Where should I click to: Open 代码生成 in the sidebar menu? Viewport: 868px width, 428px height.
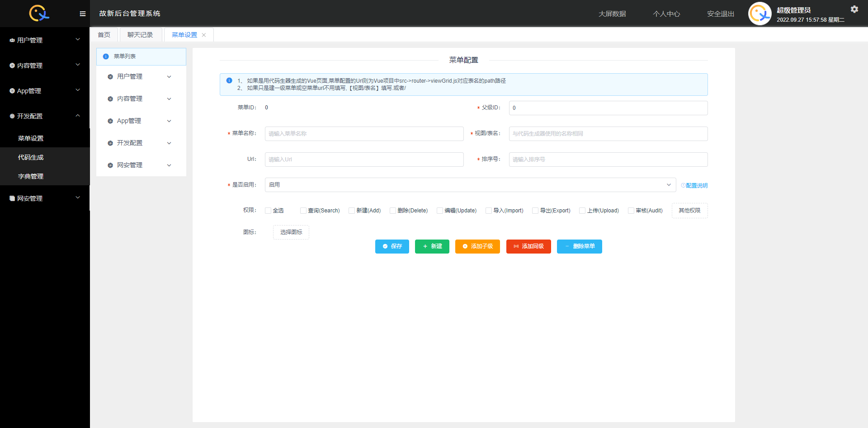point(31,157)
